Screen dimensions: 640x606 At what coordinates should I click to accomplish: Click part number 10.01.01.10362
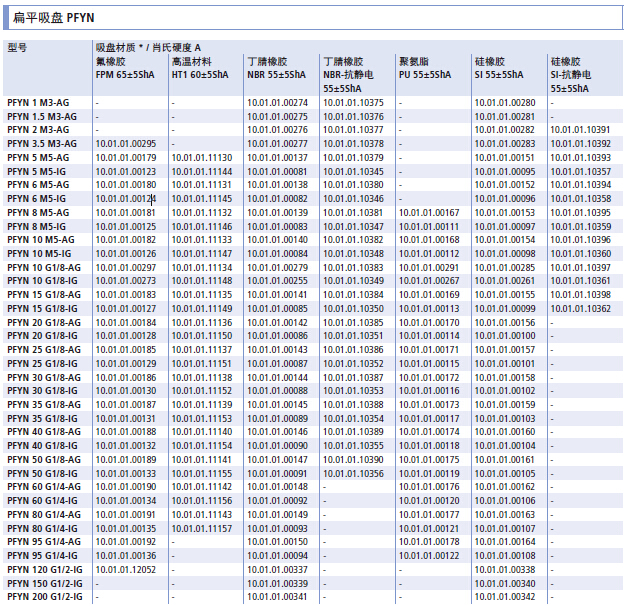(x=581, y=309)
